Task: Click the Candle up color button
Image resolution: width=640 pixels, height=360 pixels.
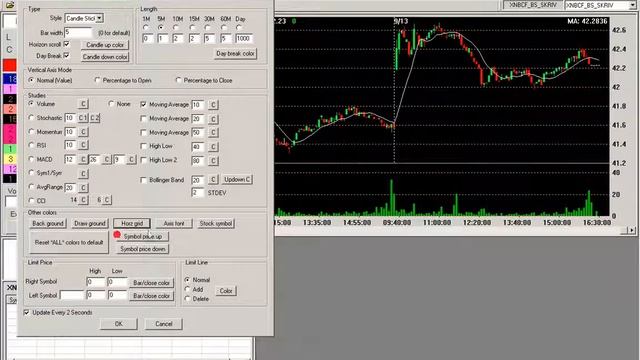Action: [105, 45]
